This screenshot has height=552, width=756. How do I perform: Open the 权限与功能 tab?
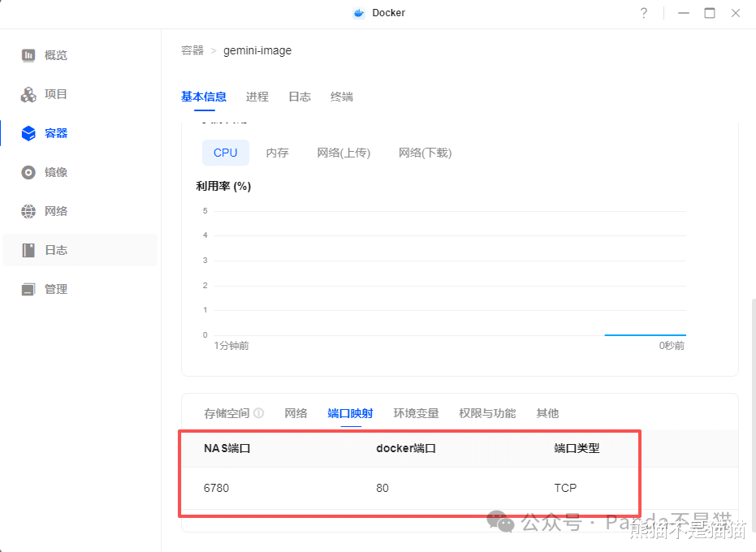pyautogui.click(x=487, y=413)
